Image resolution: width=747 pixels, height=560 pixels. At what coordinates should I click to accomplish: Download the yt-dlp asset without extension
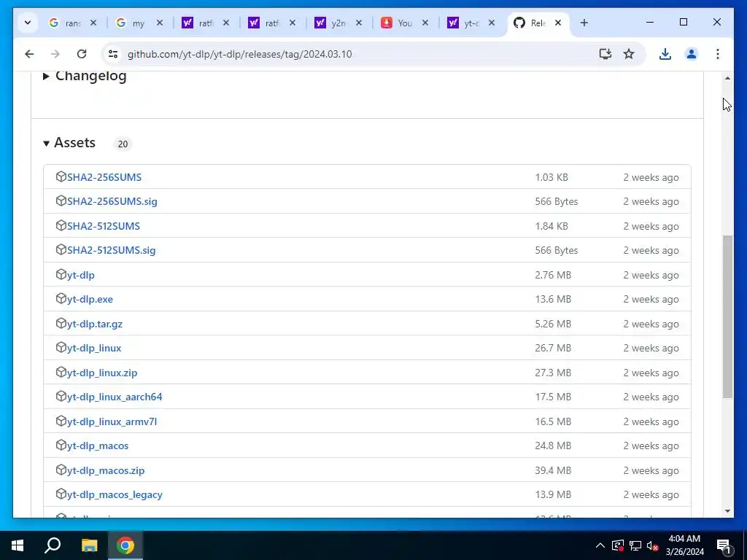80,275
